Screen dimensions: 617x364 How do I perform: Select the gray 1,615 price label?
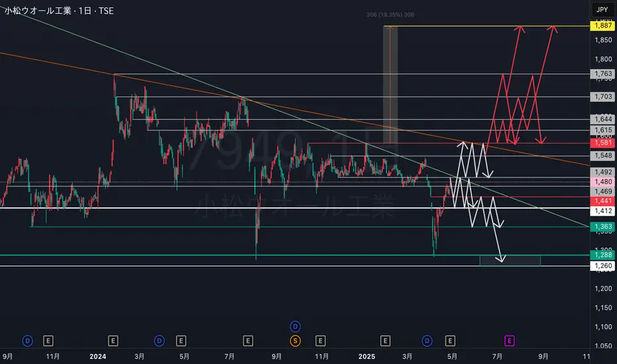pos(602,130)
